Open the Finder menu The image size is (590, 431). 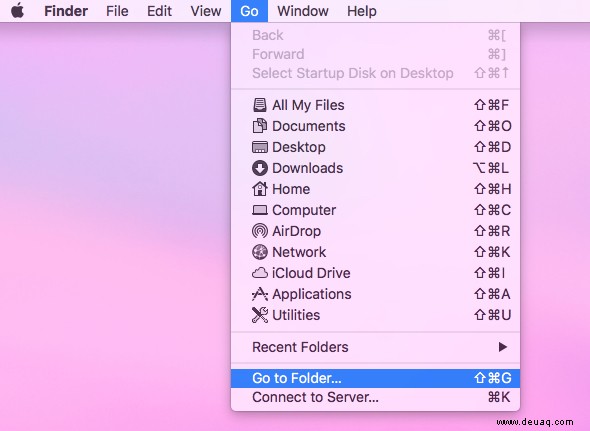tap(66, 11)
